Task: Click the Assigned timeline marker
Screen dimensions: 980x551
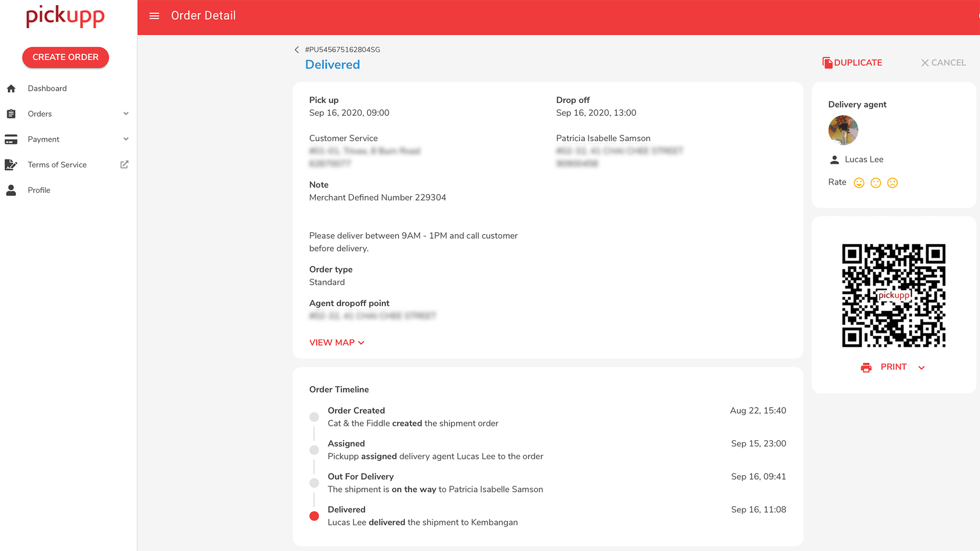Action: 314,450
